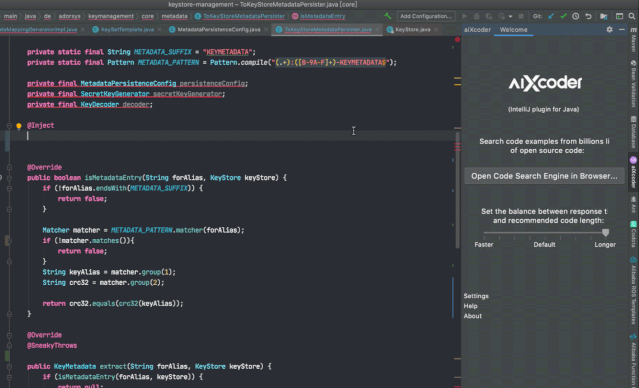Open the Ant tool window
This screenshot has width=639, height=388.
(633, 206)
